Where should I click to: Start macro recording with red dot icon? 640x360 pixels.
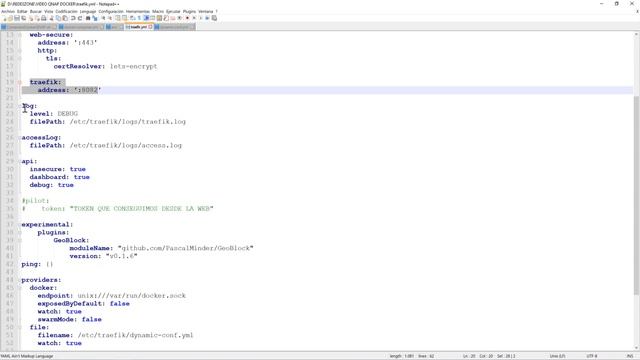point(187,18)
